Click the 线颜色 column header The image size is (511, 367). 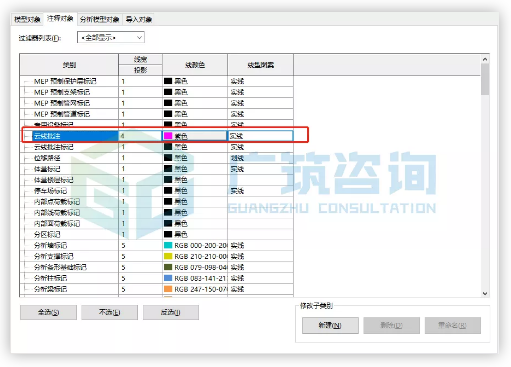tap(195, 65)
